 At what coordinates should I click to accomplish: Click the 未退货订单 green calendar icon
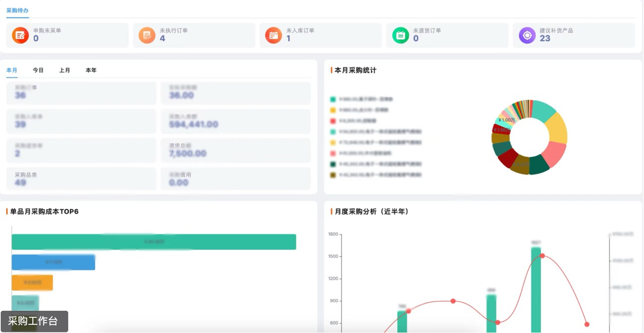click(x=400, y=35)
